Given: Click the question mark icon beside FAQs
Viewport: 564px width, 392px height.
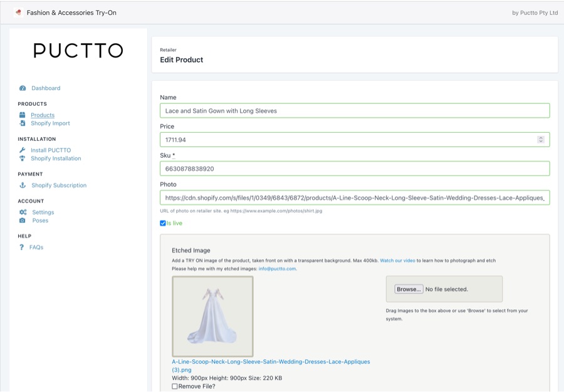Looking at the screenshot, I should (23, 247).
